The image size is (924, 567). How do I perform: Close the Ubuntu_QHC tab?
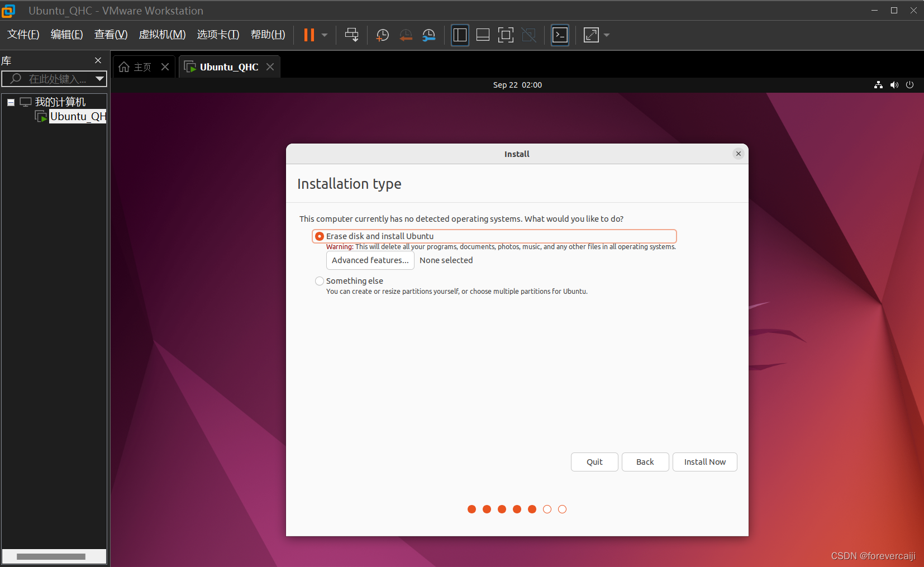[x=270, y=67]
